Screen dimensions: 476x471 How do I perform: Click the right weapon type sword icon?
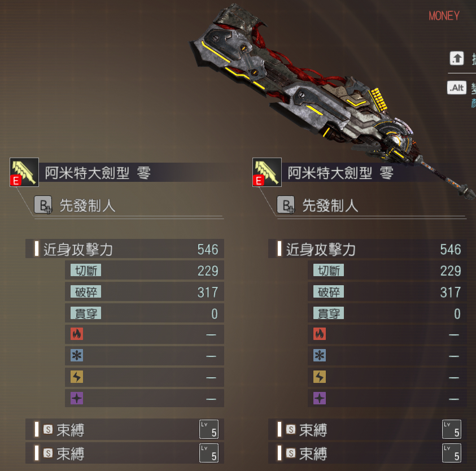[267, 172]
